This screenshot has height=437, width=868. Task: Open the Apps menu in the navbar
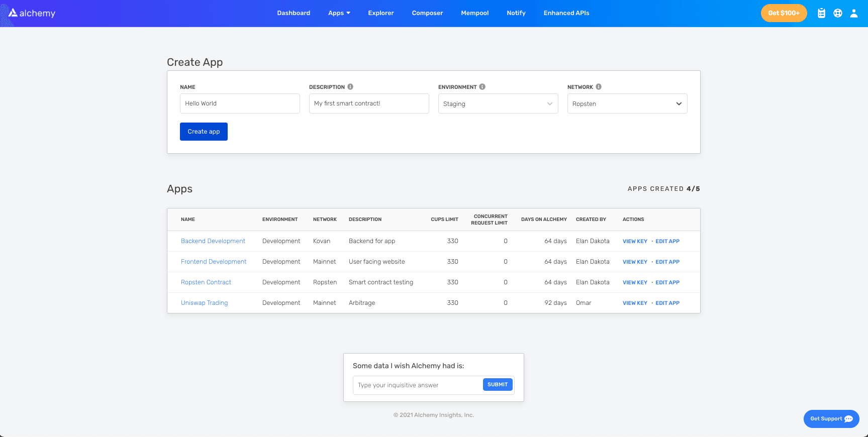pos(339,13)
